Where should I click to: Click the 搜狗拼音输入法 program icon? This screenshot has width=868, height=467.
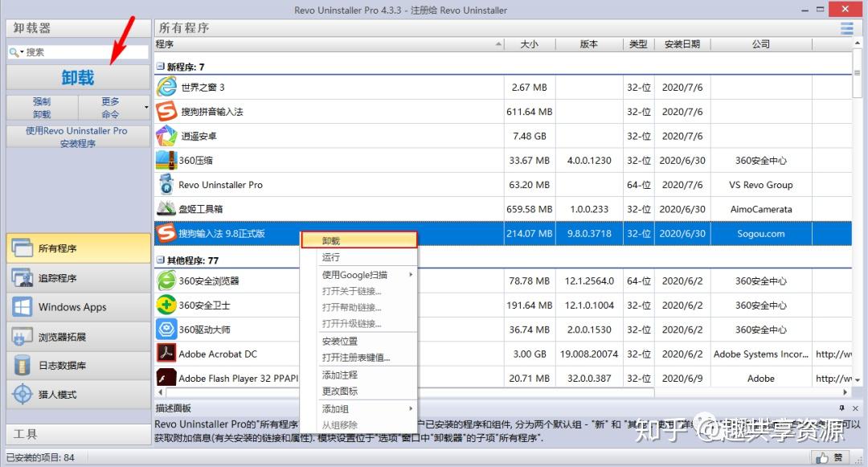click(166, 111)
